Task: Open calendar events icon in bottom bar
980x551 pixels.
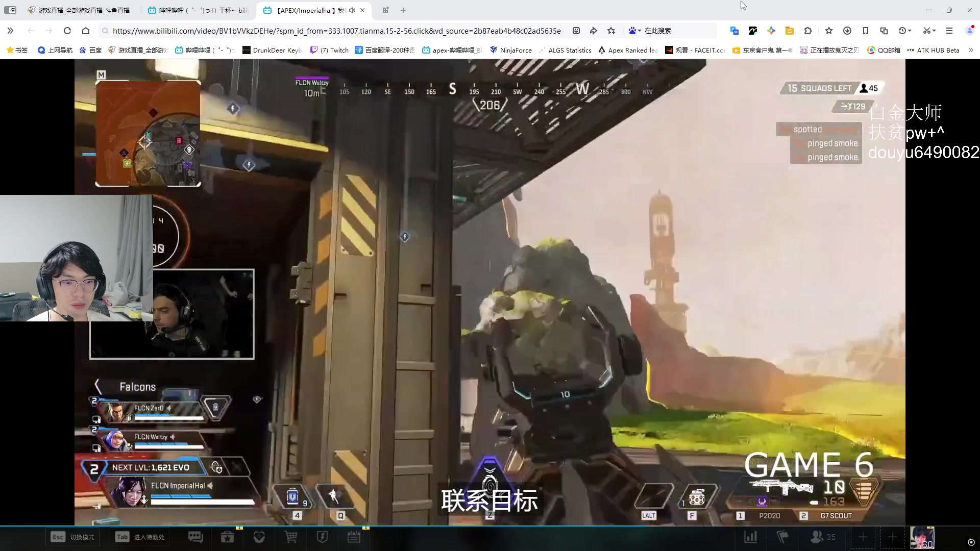Action: [x=354, y=537]
